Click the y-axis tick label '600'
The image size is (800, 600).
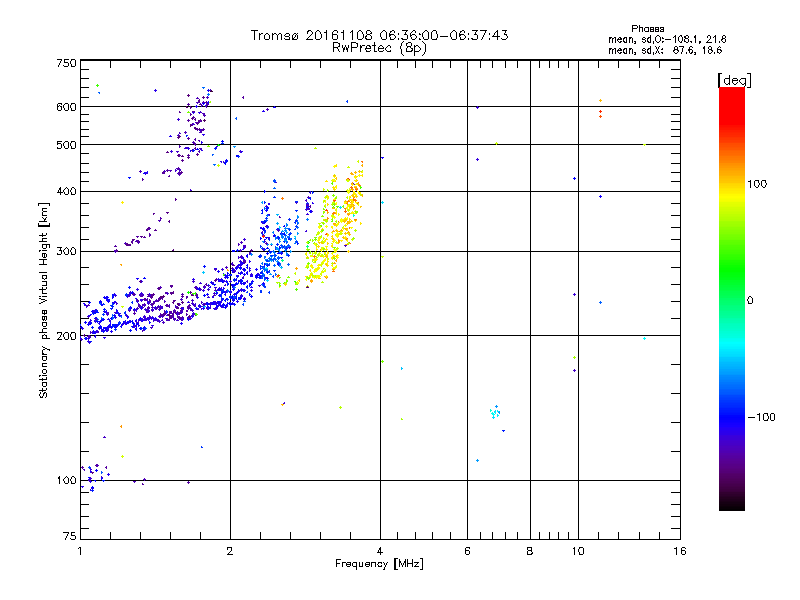pos(66,107)
